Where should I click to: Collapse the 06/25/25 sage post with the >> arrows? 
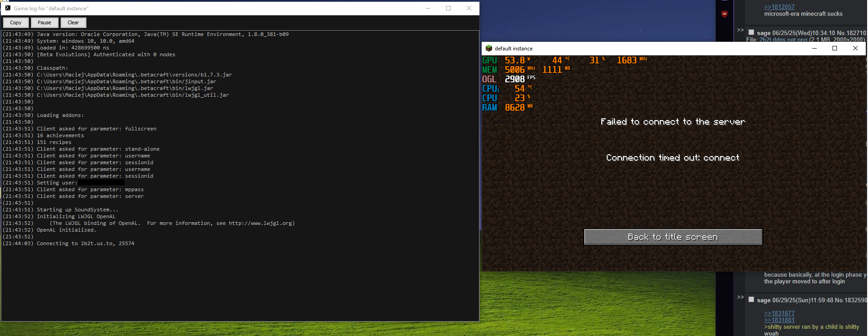pyautogui.click(x=740, y=30)
